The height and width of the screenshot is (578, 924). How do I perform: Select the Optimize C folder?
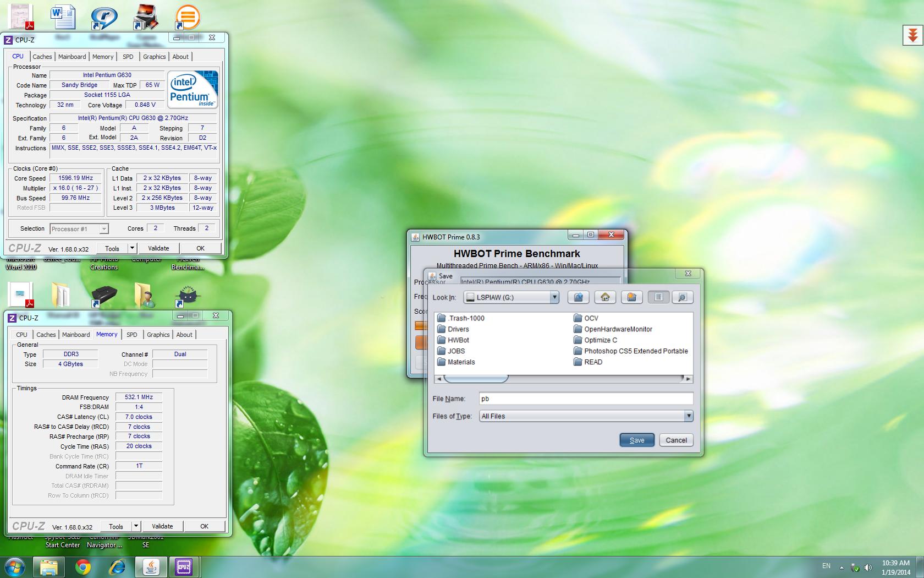(595, 340)
